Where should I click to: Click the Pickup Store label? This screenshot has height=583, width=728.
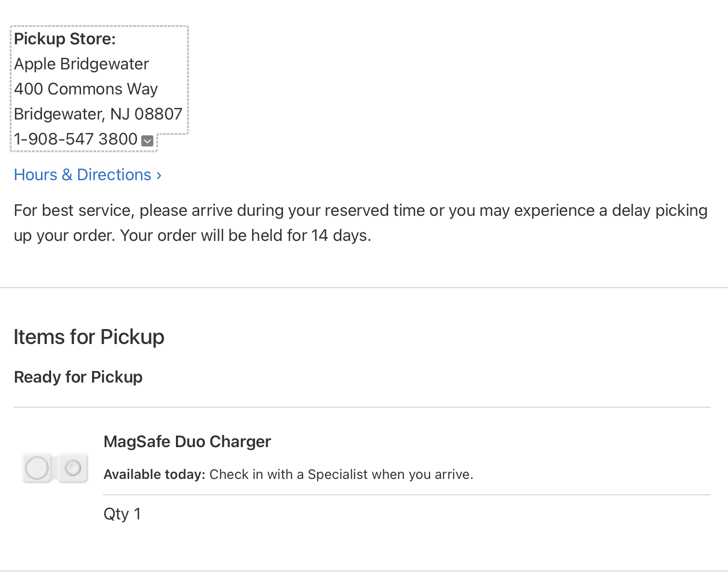click(65, 39)
